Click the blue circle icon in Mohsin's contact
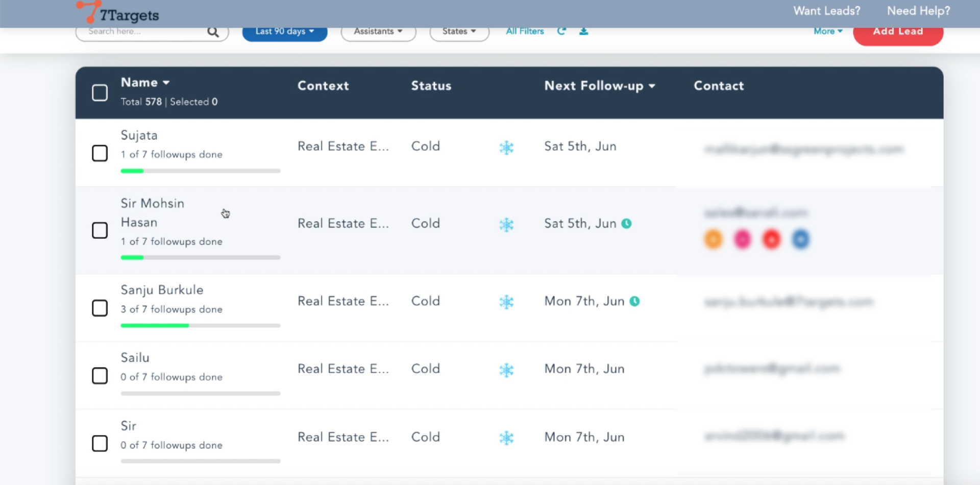 tap(800, 239)
